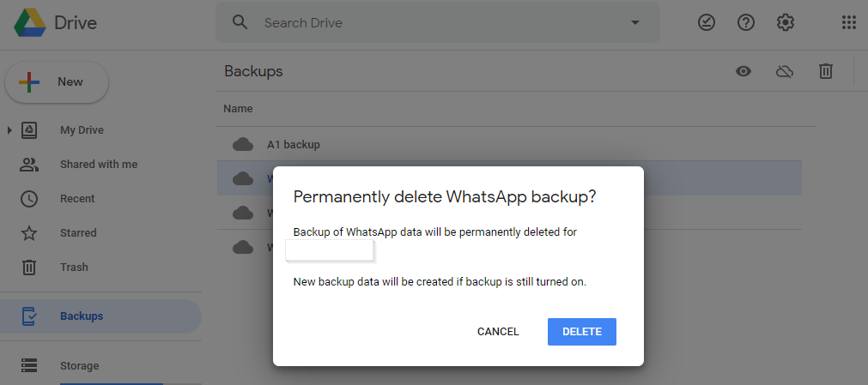868x385 pixels.
Task: Click the Storage usage bar
Action: pos(131,383)
